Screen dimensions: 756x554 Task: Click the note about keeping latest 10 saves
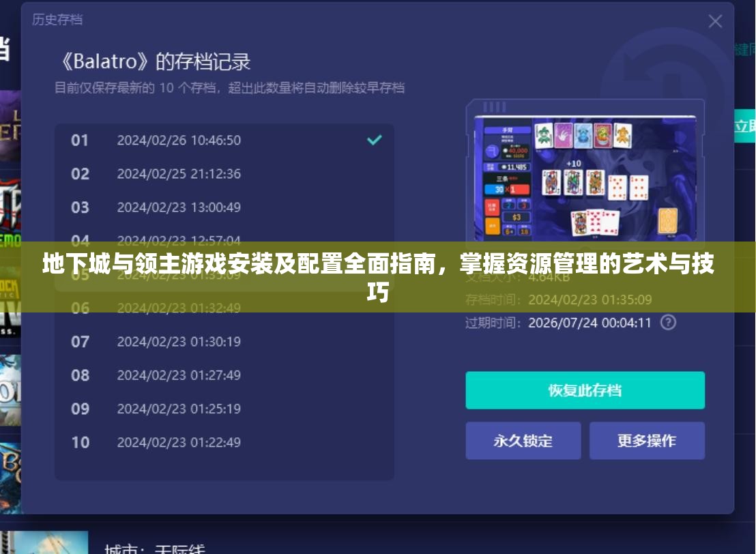click(x=229, y=88)
